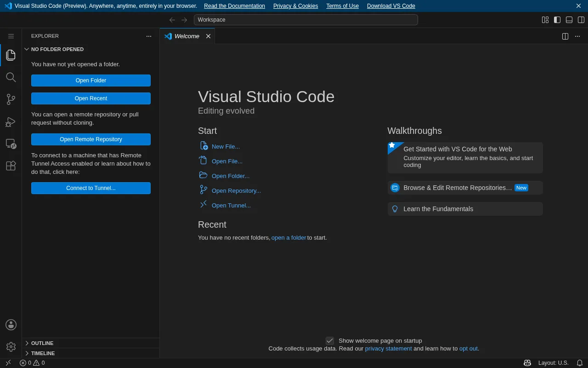
Task: Open the privacy statement link
Action: [x=388, y=349]
